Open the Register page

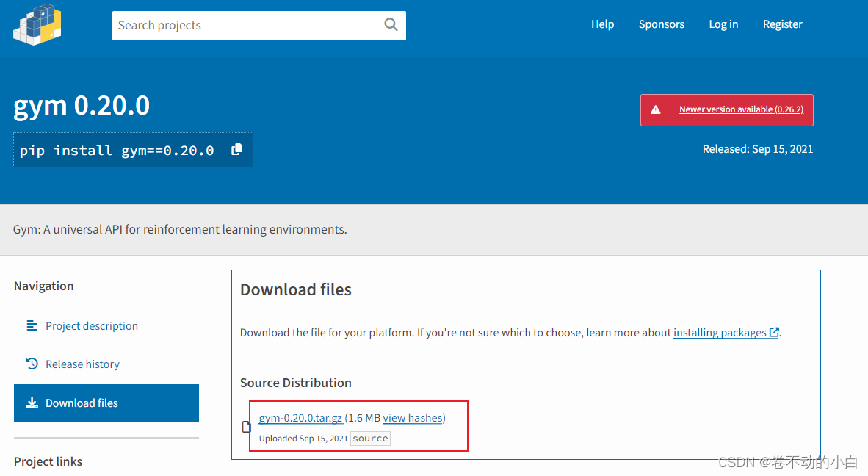point(782,24)
